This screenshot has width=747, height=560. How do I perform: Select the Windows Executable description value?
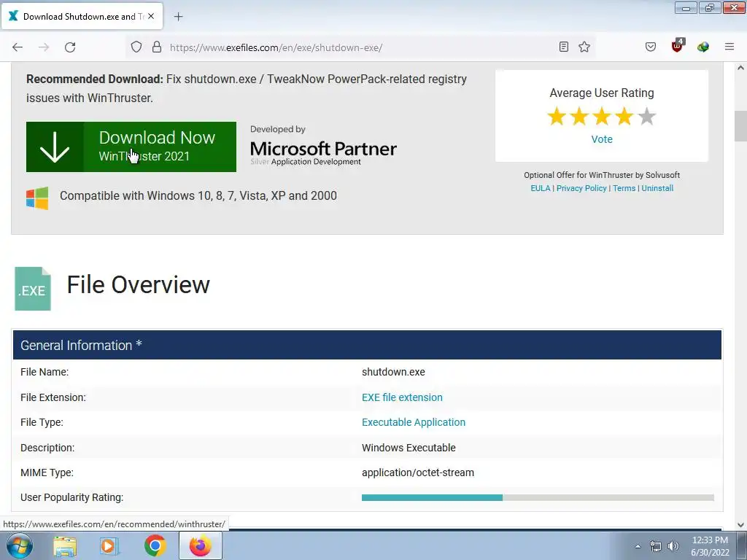click(409, 448)
